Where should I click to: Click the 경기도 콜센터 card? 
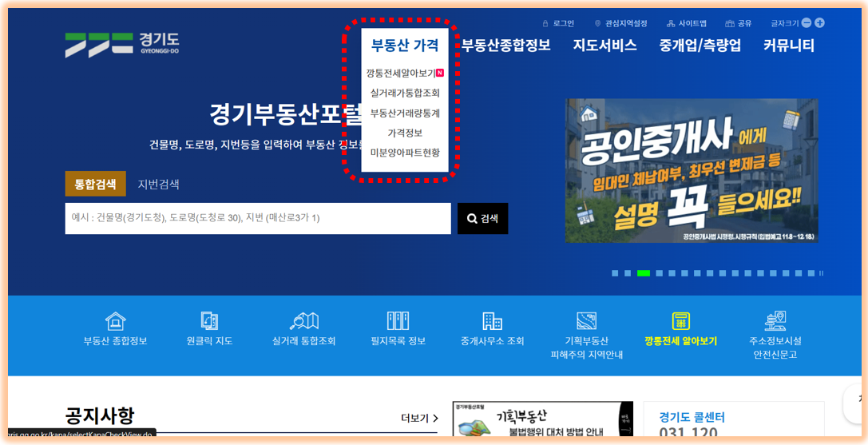point(734,420)
